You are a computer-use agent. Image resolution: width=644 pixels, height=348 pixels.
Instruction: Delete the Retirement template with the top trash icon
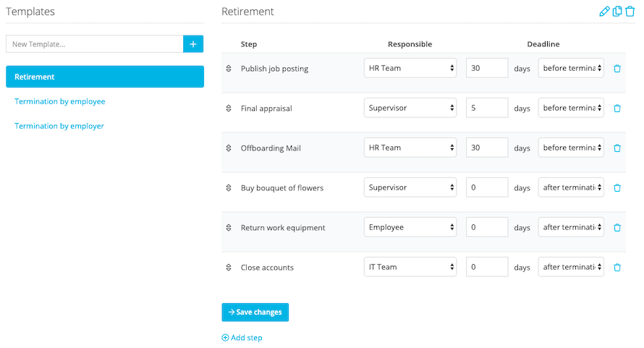(630, 12)
